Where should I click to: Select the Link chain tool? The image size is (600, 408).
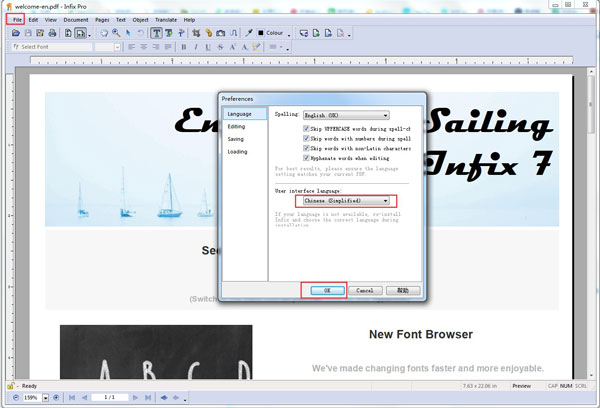[x=209, y=33]
